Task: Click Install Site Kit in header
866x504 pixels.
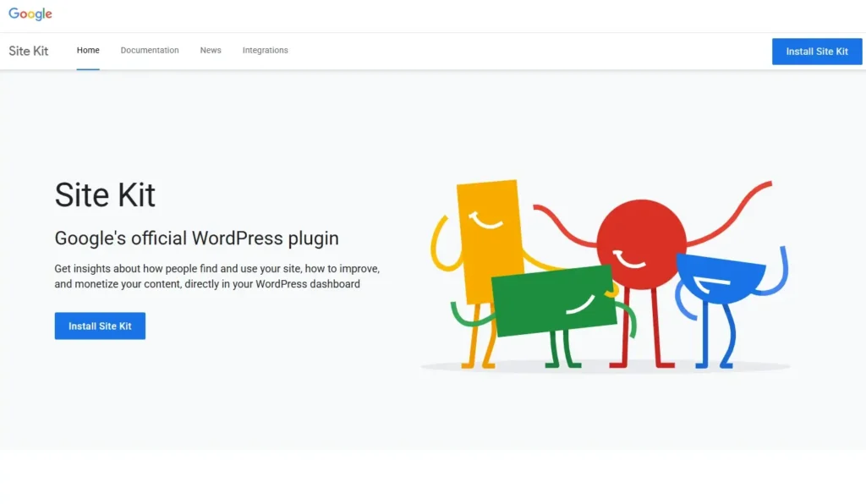Action: pos(817,52)
